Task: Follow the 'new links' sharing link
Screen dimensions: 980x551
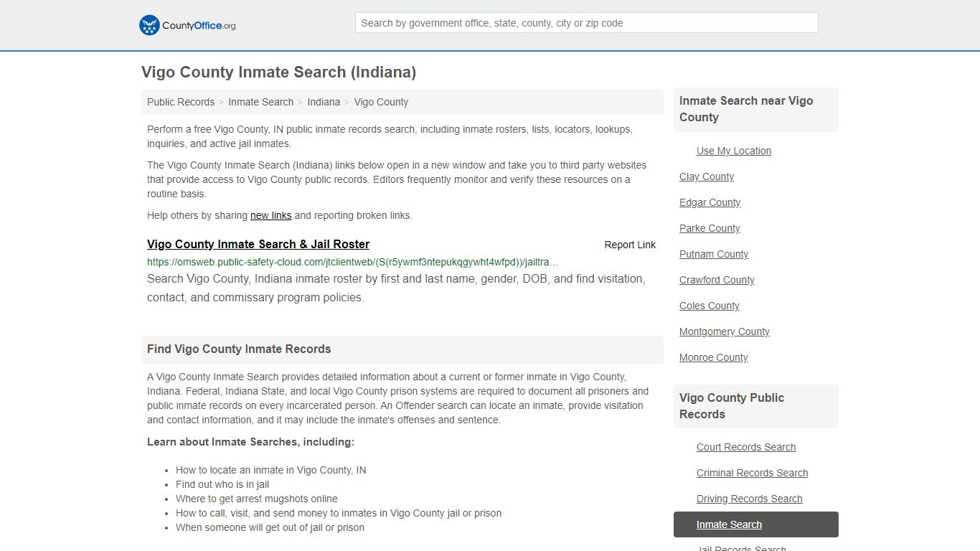Action: point(270,215)
